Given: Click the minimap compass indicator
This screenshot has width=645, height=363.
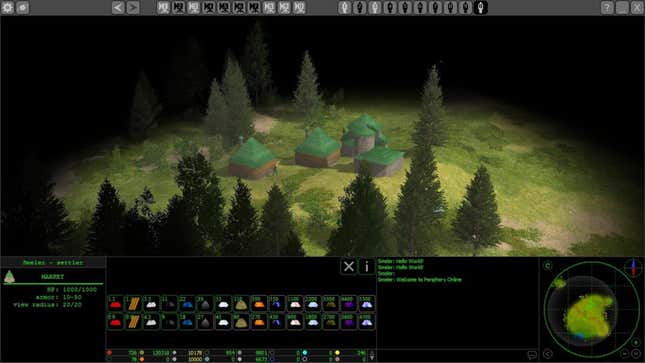Looking at the screenshot, I should point(633,267).
